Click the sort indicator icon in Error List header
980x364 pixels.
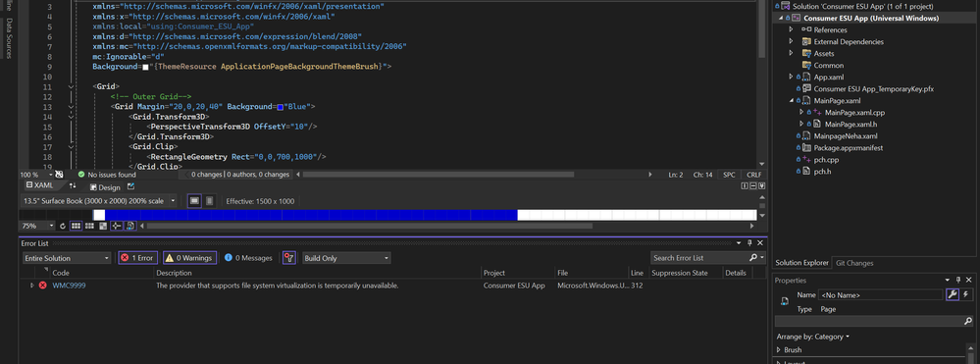[x=45, y=271]
